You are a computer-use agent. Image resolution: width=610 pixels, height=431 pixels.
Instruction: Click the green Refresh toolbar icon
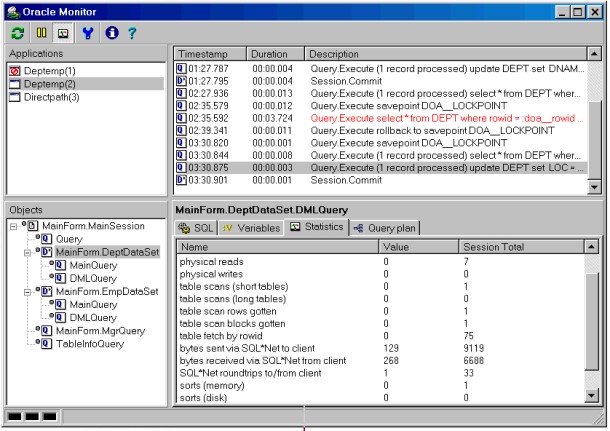pyautogui.click(x=18, y=33)
